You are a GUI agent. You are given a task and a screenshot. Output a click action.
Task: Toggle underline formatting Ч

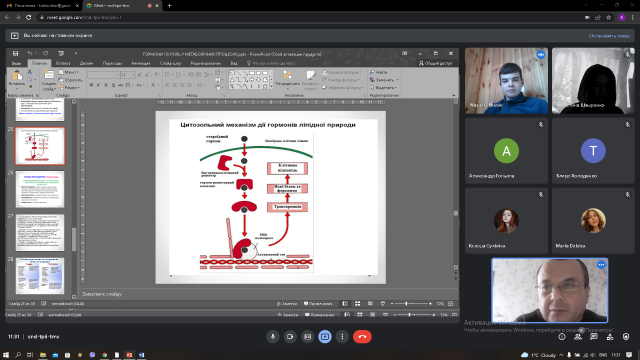(106, 85)
